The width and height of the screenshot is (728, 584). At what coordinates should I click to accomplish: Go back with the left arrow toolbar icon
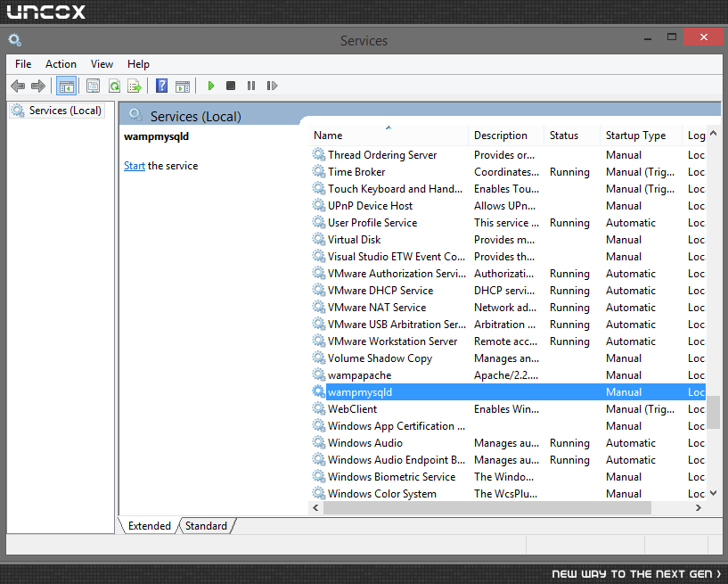point(18,86)
